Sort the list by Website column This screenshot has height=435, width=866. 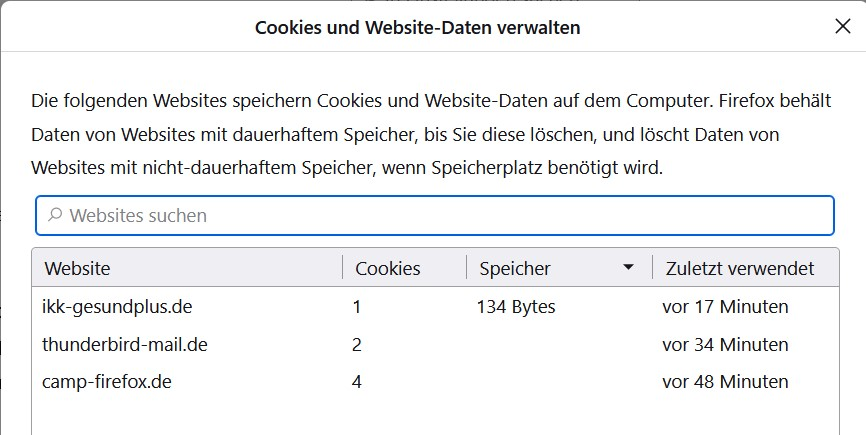(x=78, y=268)
